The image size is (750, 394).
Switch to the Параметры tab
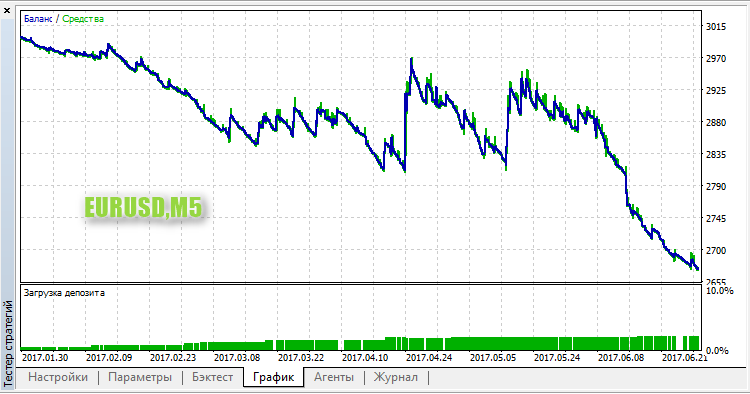(x=140, y=377)
